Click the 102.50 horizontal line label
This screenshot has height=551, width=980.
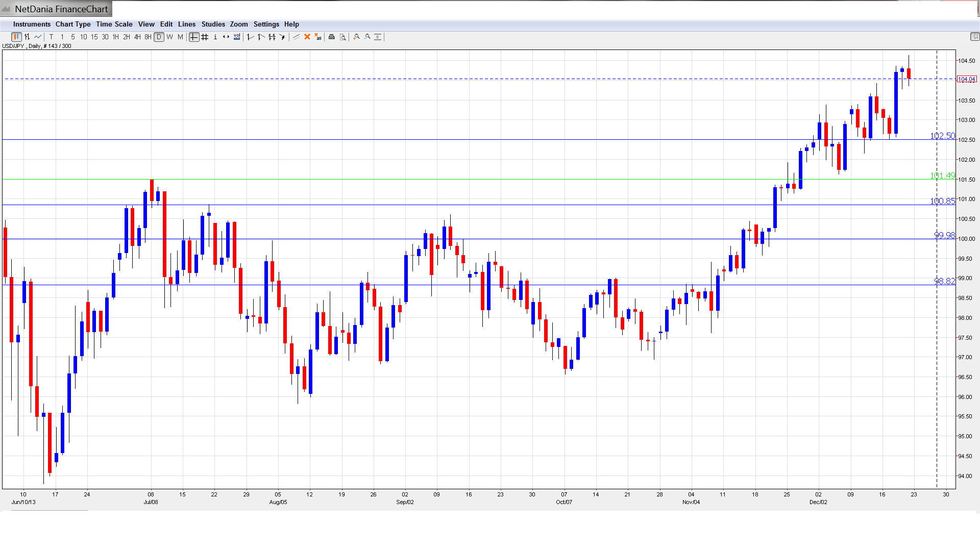point(942,136)
